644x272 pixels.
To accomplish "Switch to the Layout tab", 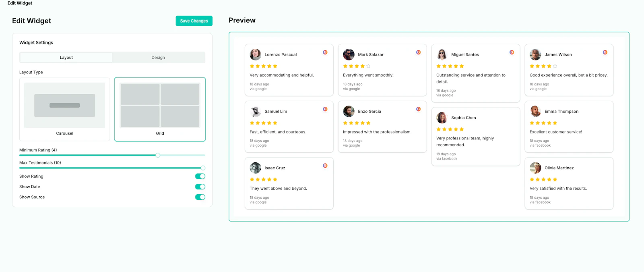I will pos(66,58).
